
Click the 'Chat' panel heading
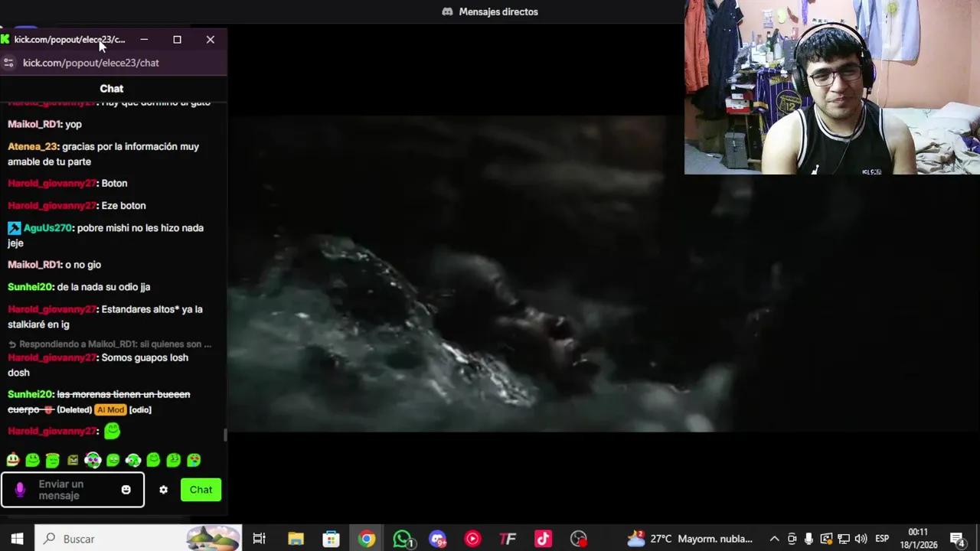click(x=111, y=89)
